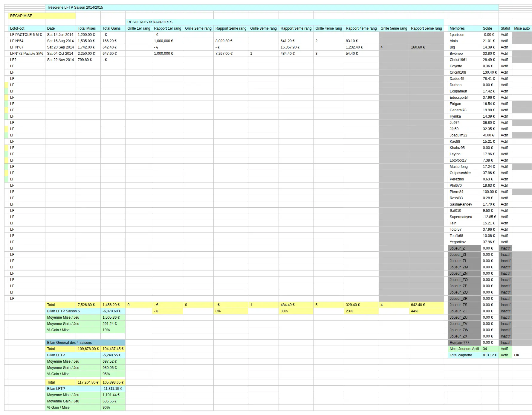Select member name "Ouiposcahier"
This screenshot has width=532, height=415.
(x=464, y=173)
